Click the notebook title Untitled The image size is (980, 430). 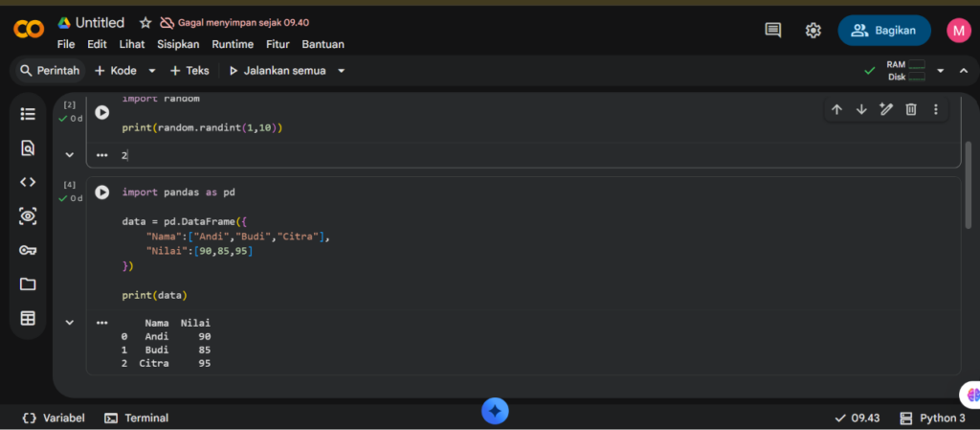coord(100,23)
